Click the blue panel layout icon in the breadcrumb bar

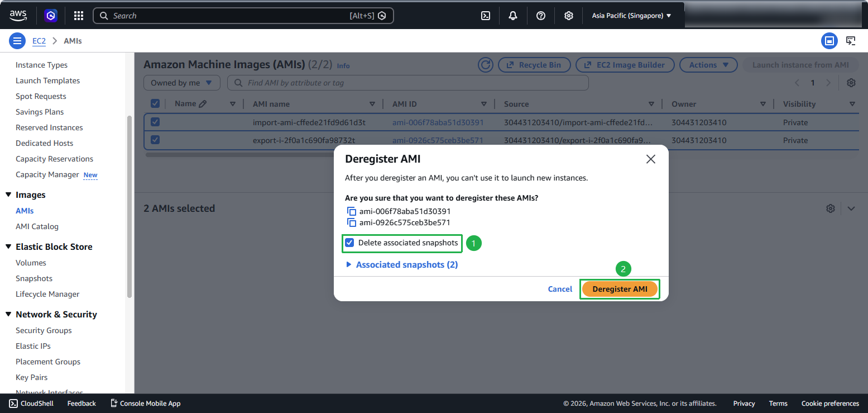[x=829, y=41]
